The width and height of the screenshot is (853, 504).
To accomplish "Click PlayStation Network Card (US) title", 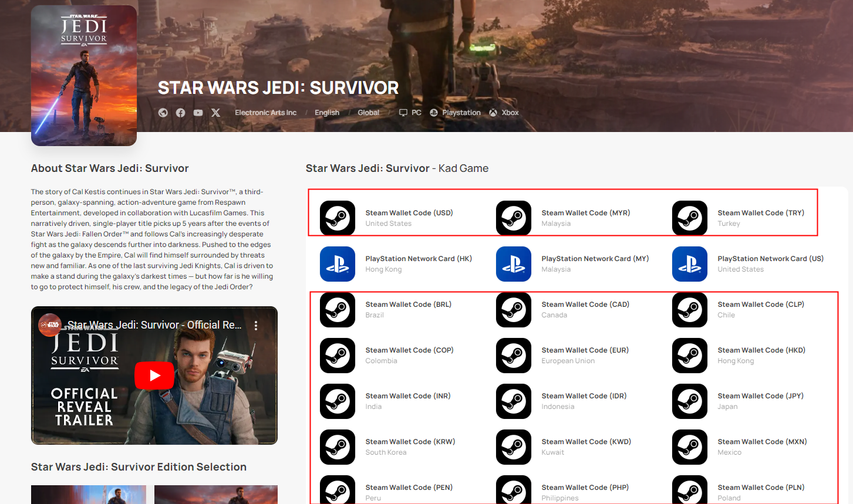I will (771, 259).
